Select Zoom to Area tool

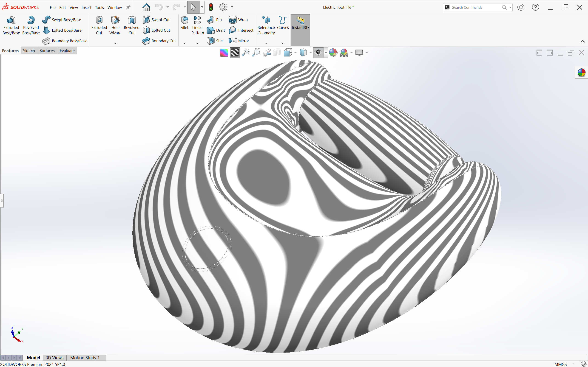[256, 52]
